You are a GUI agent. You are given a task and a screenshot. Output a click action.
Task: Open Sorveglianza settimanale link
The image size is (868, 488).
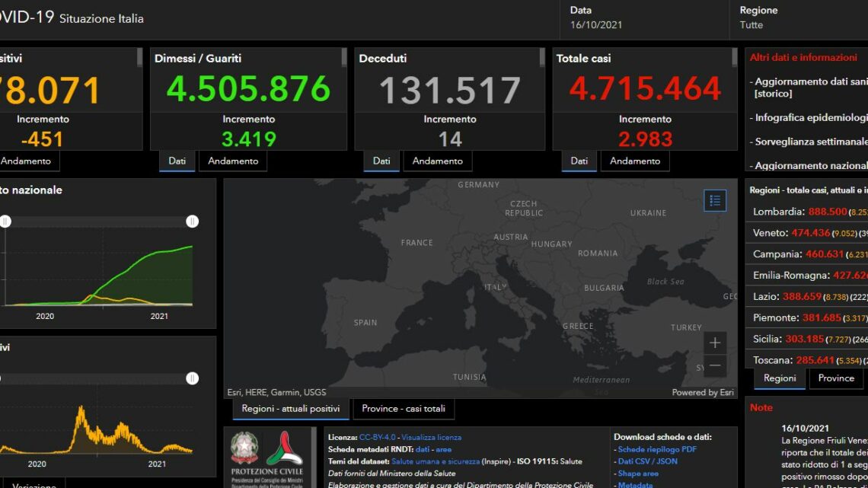[809, 142]
